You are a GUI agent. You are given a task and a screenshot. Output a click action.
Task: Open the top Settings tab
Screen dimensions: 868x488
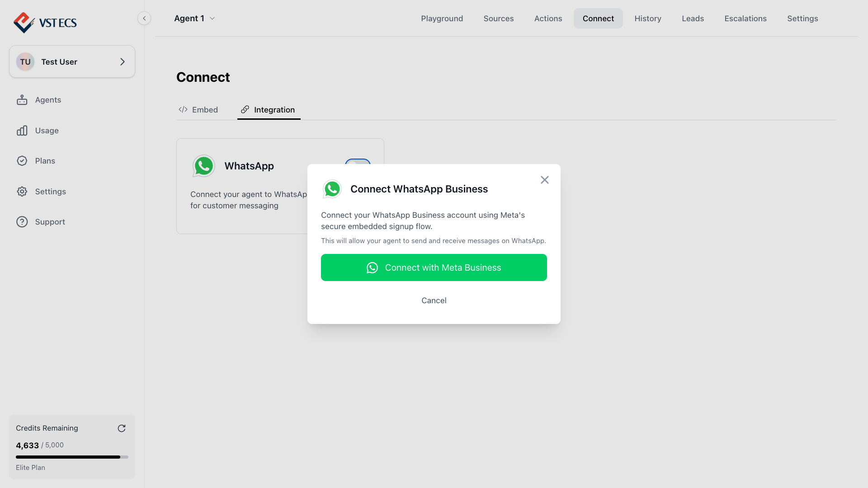(x=802, y=19)
